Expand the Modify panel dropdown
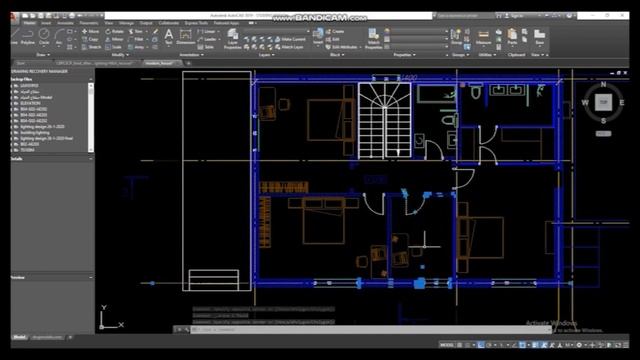 pos(120,55)
